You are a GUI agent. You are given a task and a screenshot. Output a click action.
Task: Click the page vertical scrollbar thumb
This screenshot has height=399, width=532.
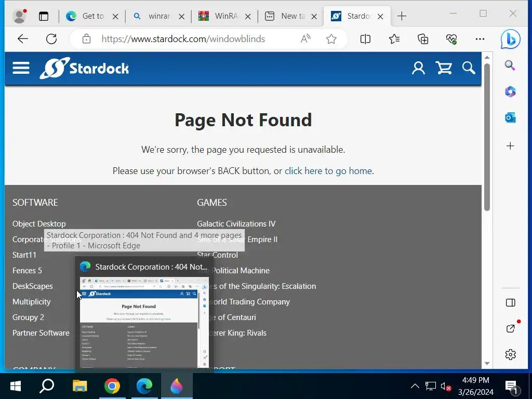(x=487, y=137)
